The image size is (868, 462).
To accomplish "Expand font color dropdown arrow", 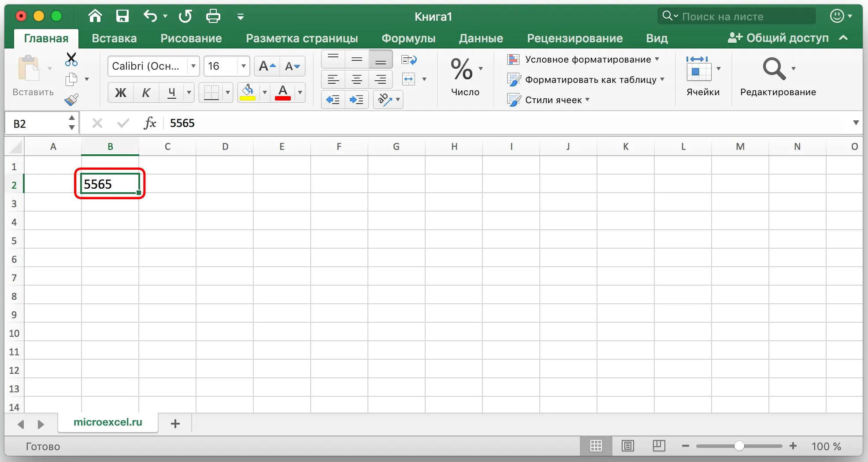I will (300, 93).
